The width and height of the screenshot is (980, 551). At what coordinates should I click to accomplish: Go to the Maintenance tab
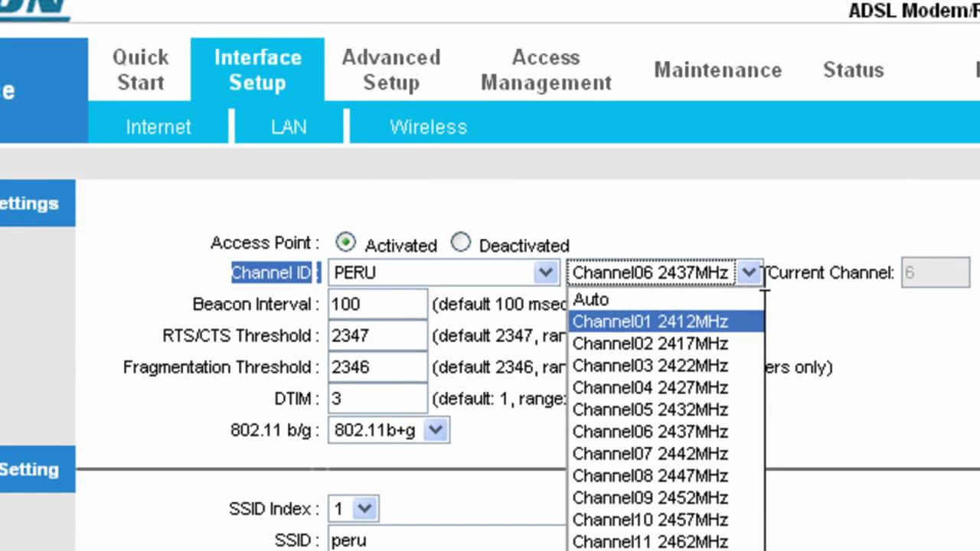click(x=717, y=70)
